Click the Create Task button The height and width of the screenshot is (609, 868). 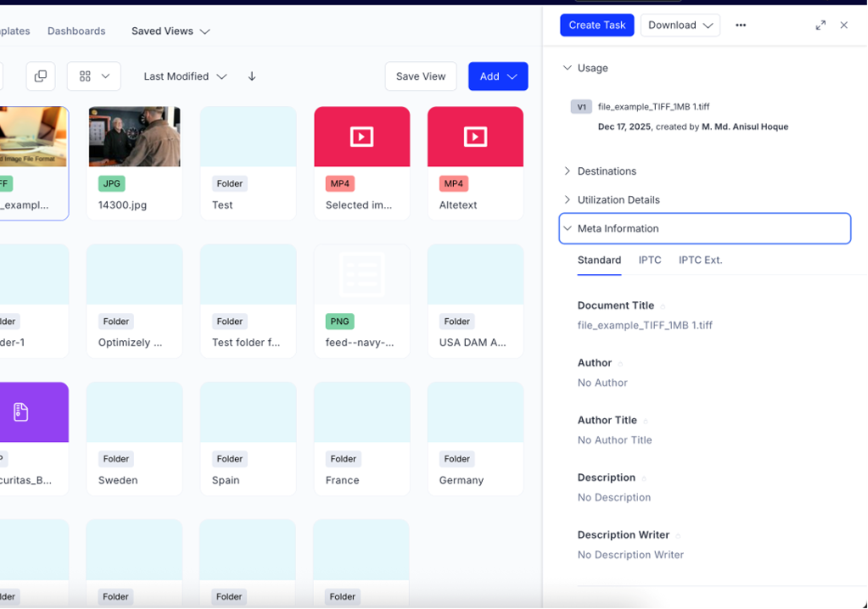(596, 25)
